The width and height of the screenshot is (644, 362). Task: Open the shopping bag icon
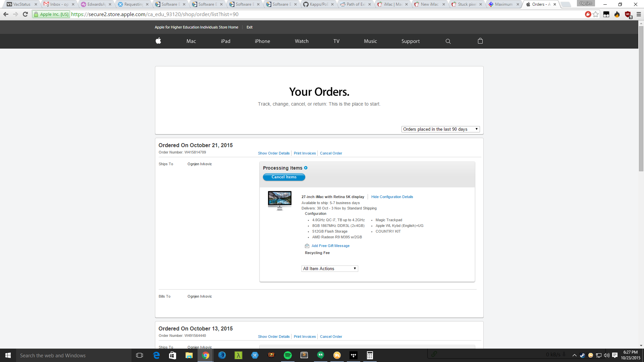click(x=480, y=41)
